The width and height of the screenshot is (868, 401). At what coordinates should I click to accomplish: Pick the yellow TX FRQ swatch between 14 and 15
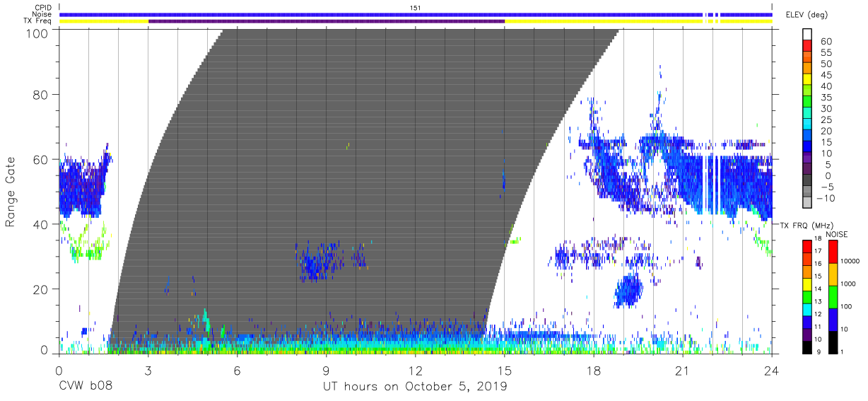[807, 284]
